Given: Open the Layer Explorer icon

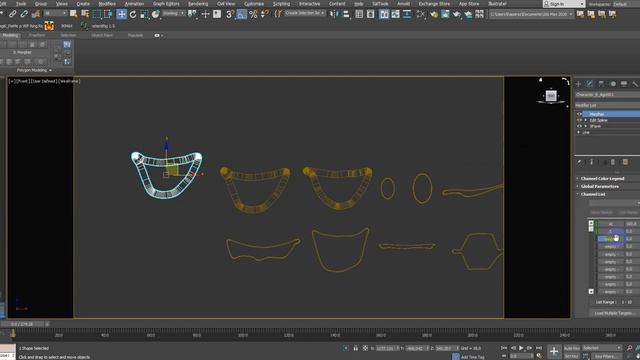Looking at the screenshot, I should (371, 14).
